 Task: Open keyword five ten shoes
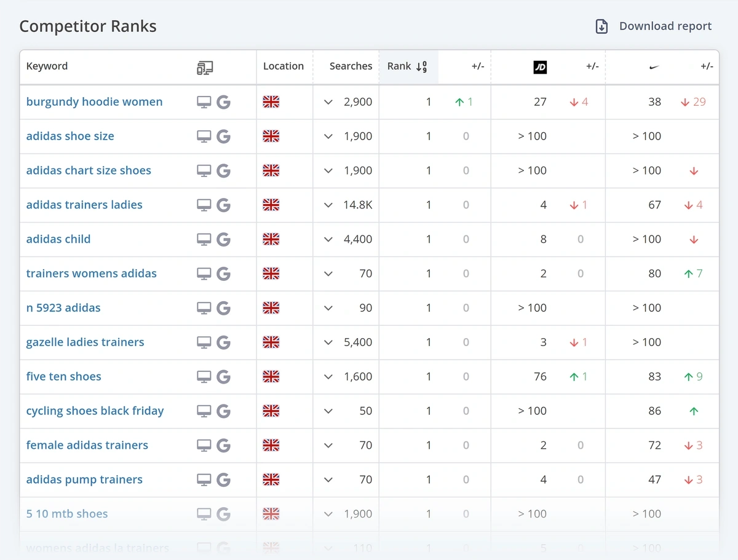pos(64,377)
